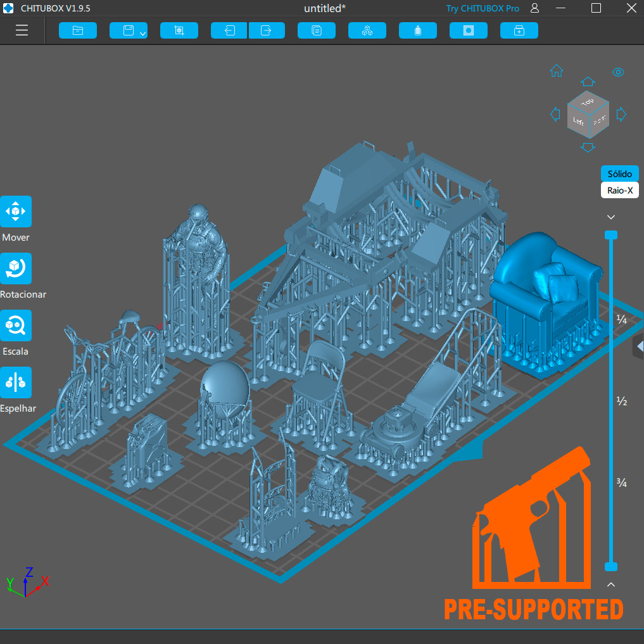Click the down chevron above layer slider
Image resolution: width=644 pixels, height=644 pixels.
(x=611, y=217)
